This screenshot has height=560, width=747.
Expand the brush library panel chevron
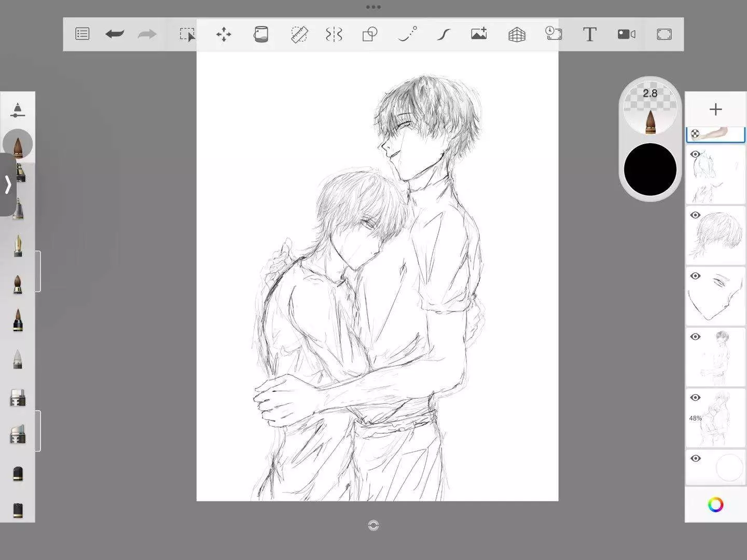[x=8, y=185]
